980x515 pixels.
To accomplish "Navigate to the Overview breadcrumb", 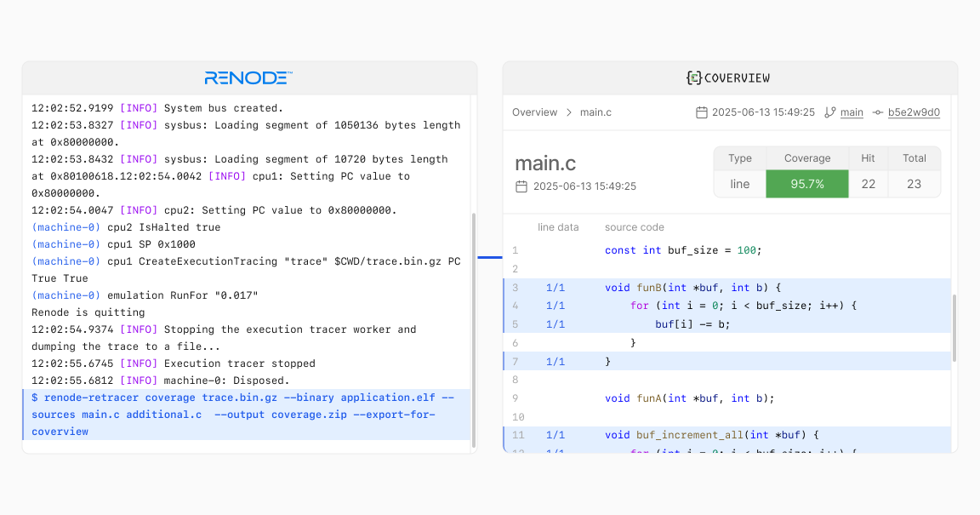I will point(534,112).
